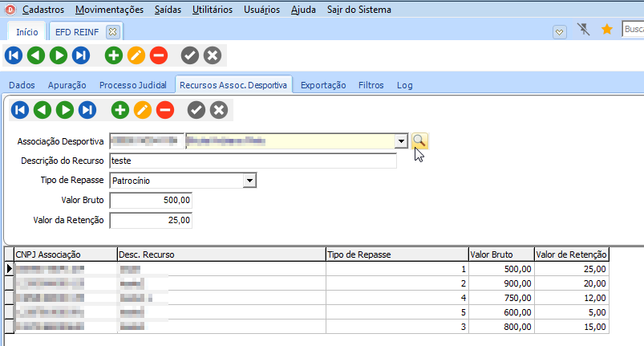This screenshot has width=644, height=346.
Task: Click the unpin icon near search box
Action: pos(584,29)
